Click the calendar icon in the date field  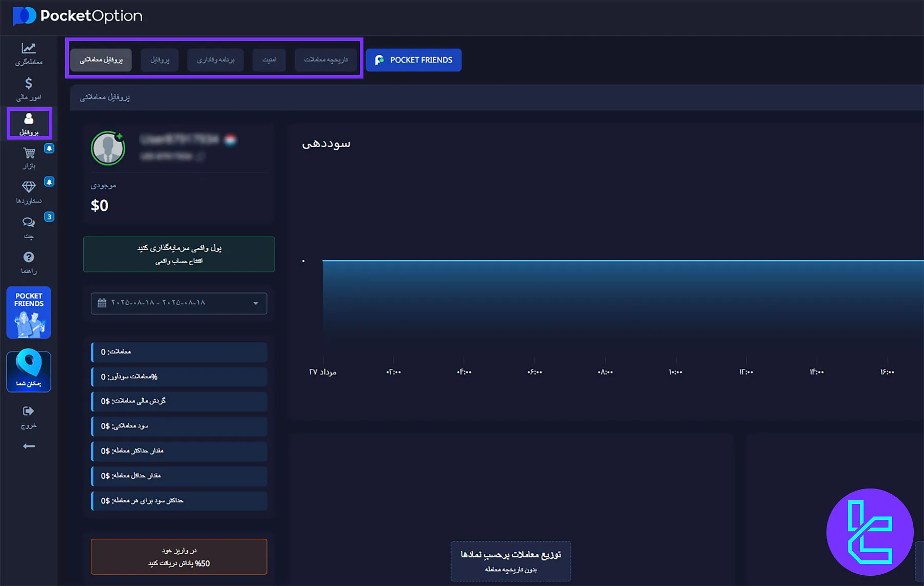click(102, 303)
